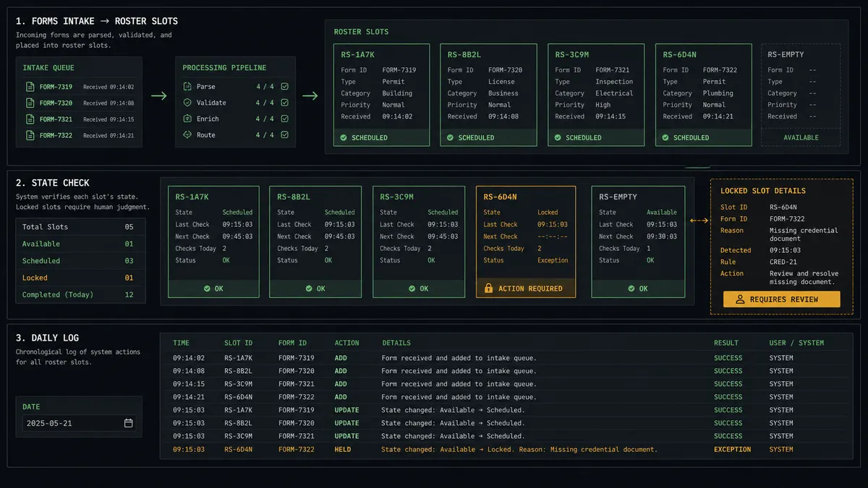Viewport: 868px width, 488px height.
Task: Click the Completed (Today) summary row
Action: pyautogui.click(x=80, y=295)
